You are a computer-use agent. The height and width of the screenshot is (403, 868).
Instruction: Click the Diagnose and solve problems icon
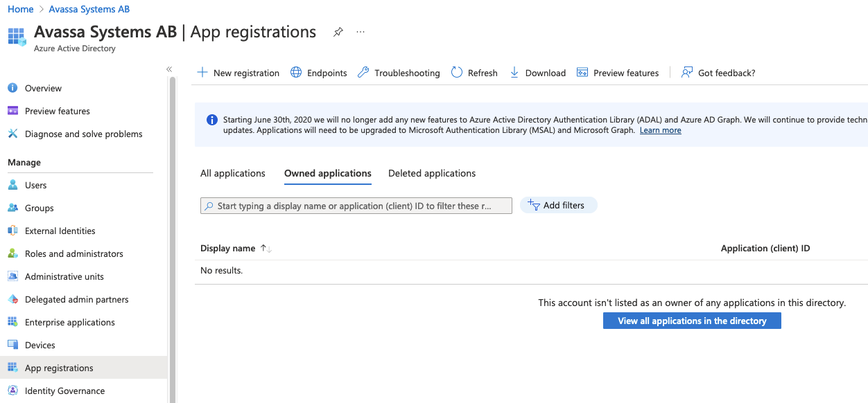click(12, 134)
